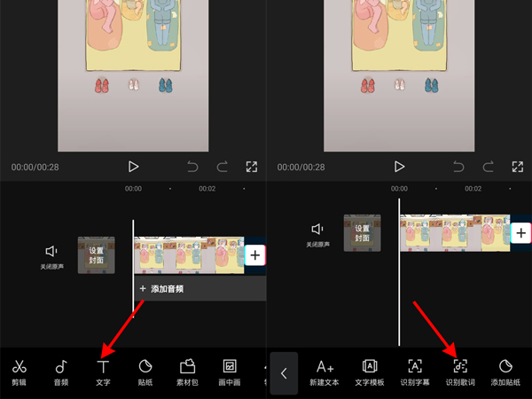This screenshot has width=532, height=399.
Task: Expand right preview to fullscreen
Action: [518, 167]
